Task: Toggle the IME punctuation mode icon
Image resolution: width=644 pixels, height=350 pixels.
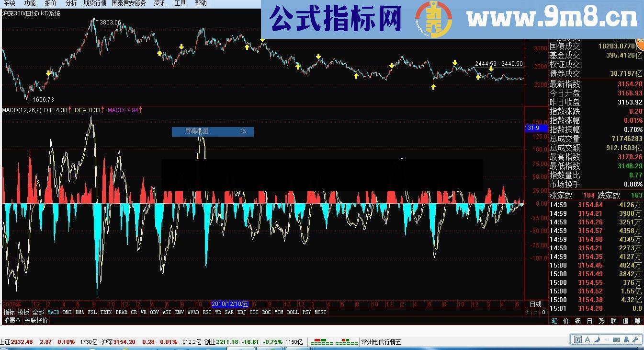Action: 606,340
